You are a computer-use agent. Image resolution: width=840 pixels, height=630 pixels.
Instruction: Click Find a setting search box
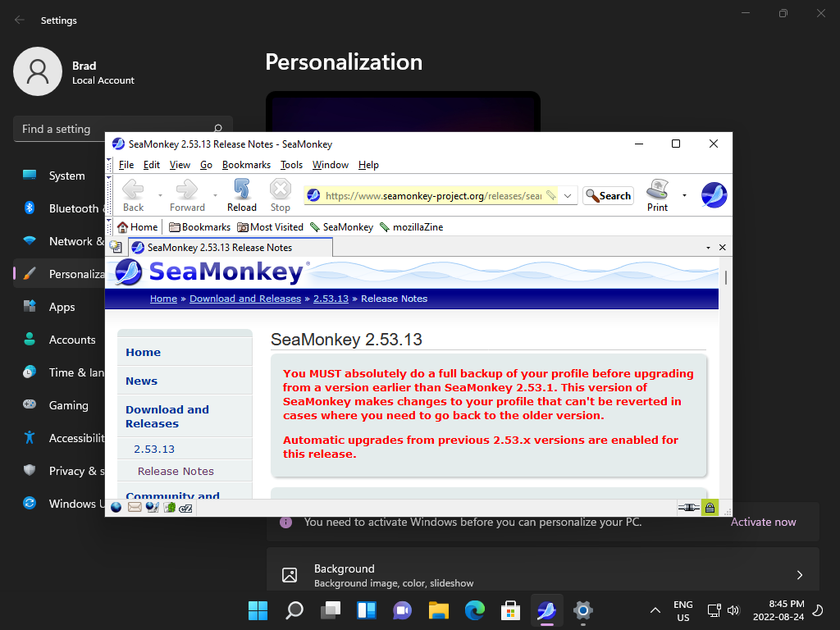click(123, 129)
